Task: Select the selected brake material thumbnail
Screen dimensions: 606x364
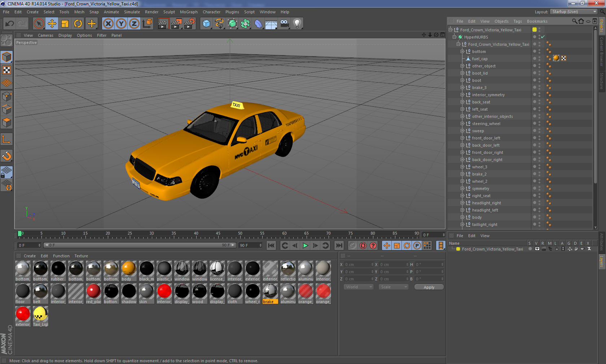Action: click(270, 294)
